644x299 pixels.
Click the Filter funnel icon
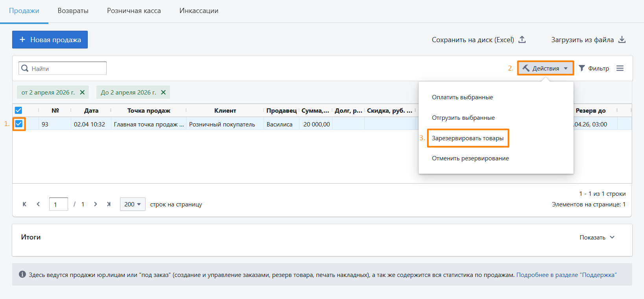pos(582,68)
